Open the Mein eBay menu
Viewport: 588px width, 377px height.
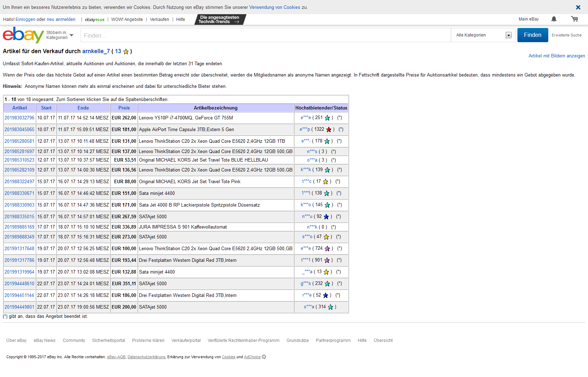pyautogui.click(x=528, y=19)
